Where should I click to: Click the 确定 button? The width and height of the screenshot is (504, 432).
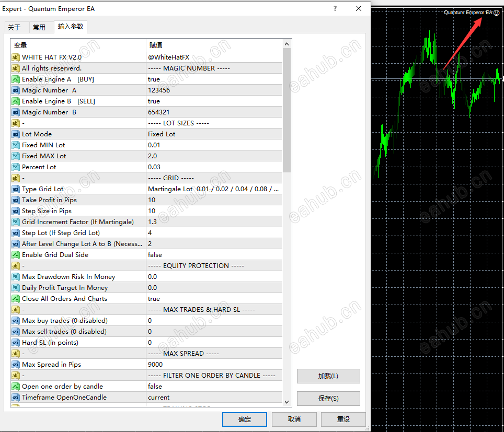[245, 419]
